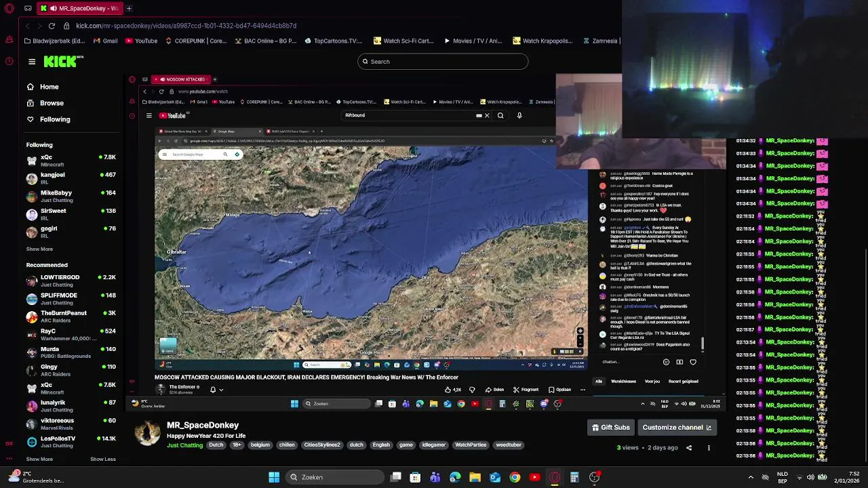
Task: Select the belgium tag
Action: tap(260, 445)
